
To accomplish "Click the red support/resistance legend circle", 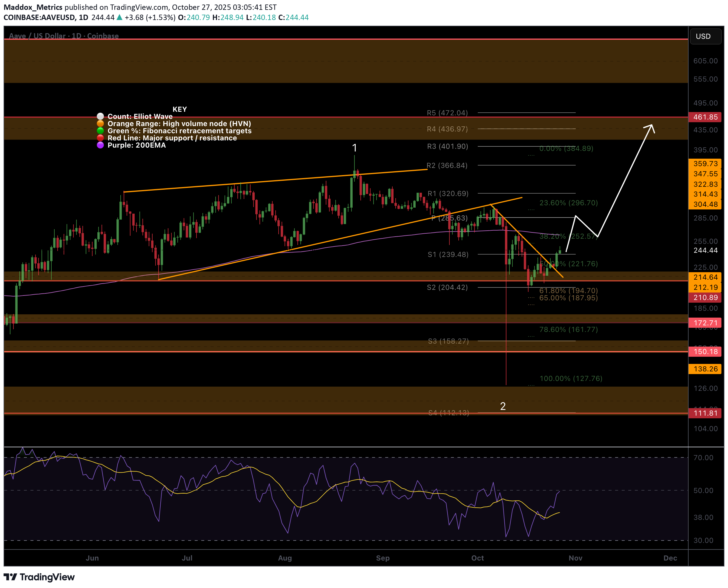I will (x=100, y=138).
